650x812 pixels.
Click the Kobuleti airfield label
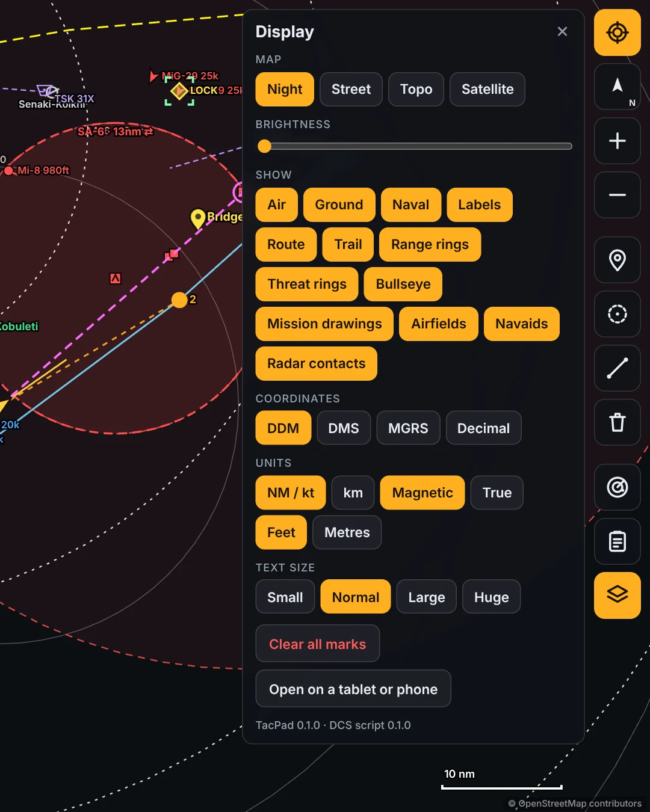(19, 326)
